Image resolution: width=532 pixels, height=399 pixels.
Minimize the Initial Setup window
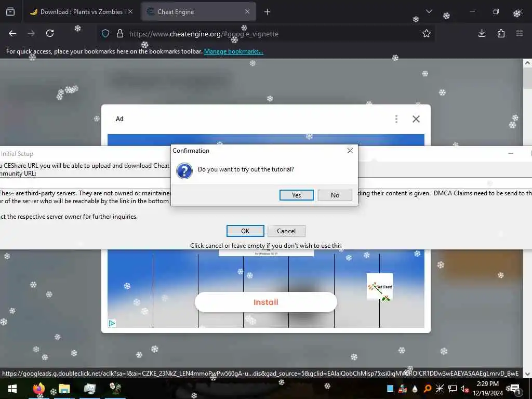click(x=511, y=154)
